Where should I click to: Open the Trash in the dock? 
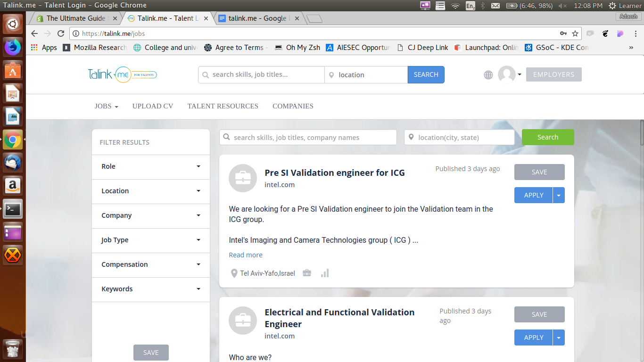tap(13, 349)
